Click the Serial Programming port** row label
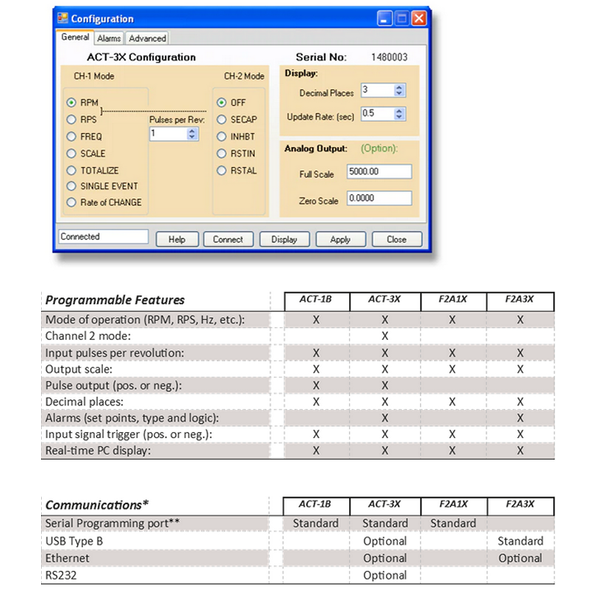The width and height of the screenshot is (600, 600). 112,523
